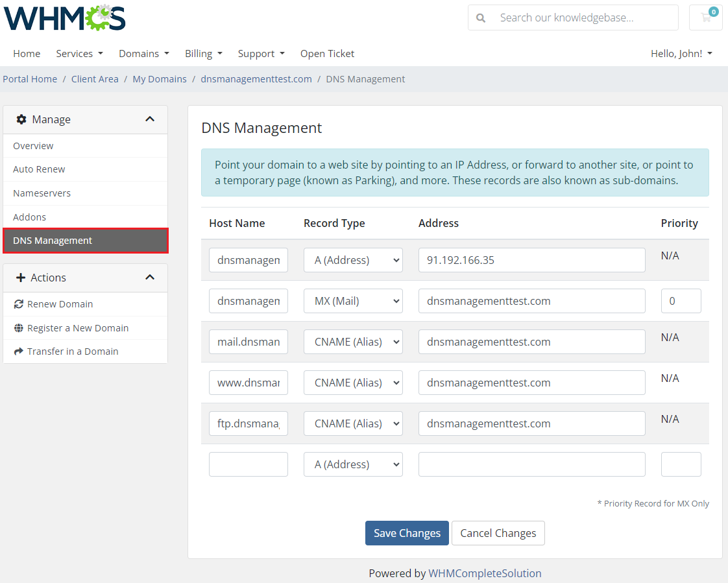
Task: Click the DNS Management page heading
Action: 261,128
